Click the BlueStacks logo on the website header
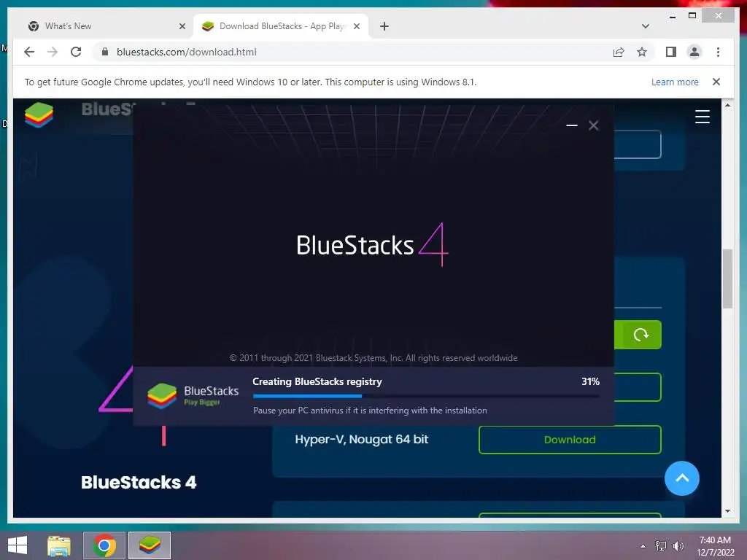The width and height of the screenshot is (747, 560). click(39, 114)
